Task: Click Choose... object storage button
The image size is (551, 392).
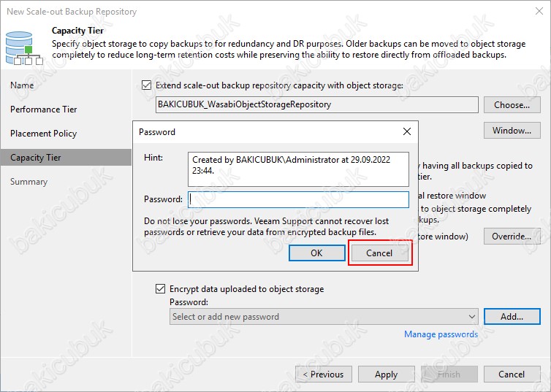Action: (x=512, y=105)
